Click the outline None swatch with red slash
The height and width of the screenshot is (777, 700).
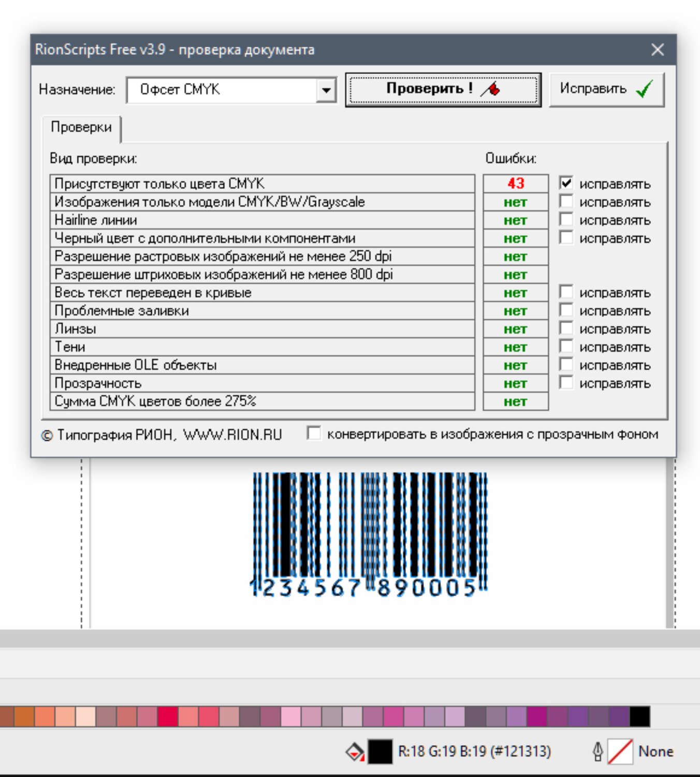pyautogui.click(x=620, y=752)
